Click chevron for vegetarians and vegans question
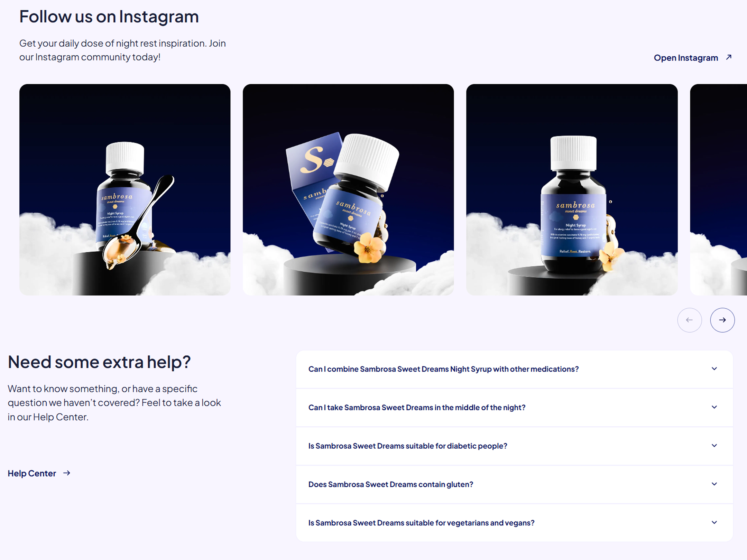This screenshot has height=560, width=747. pyautogui.click(x=714, y=522)
